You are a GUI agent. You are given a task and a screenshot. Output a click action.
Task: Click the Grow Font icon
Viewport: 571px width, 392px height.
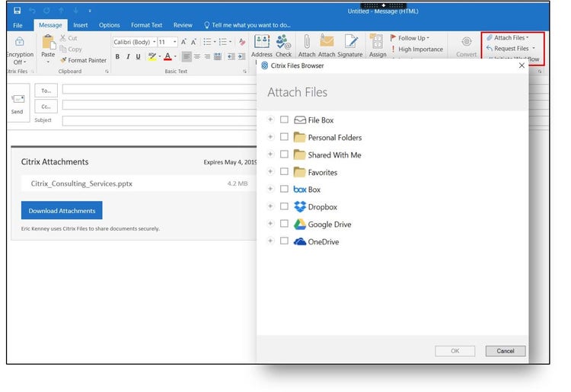click(184, 42)
